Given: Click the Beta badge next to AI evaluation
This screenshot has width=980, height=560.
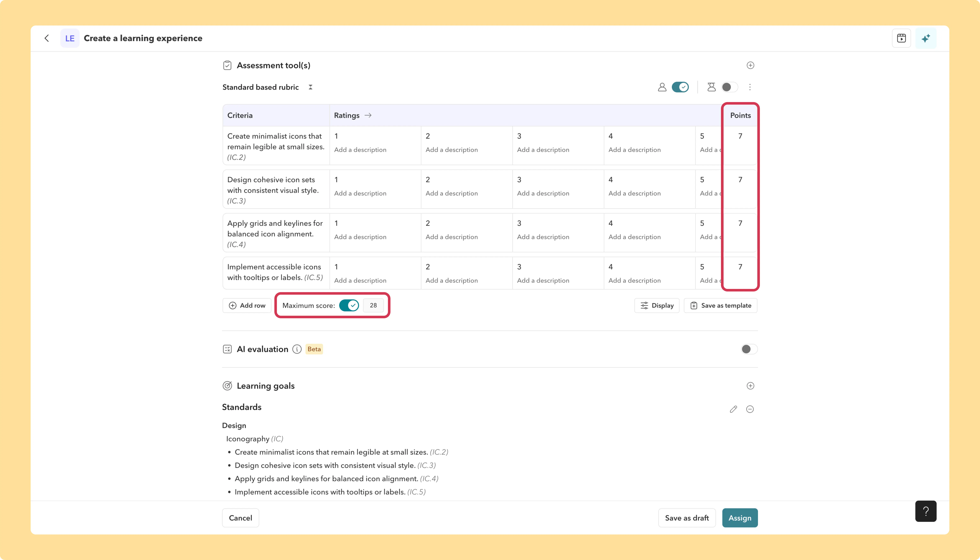Looking at the screenshot, I should [x=314, y=349].
